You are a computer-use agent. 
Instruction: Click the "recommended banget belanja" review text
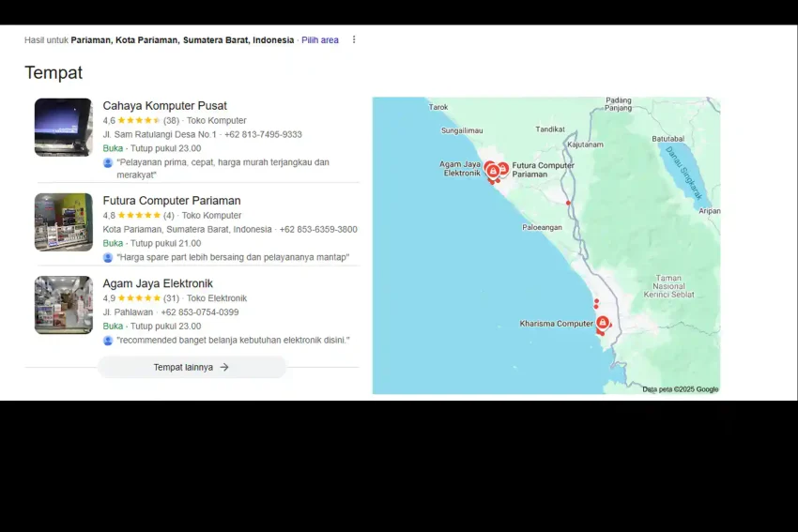pos(233,341)
